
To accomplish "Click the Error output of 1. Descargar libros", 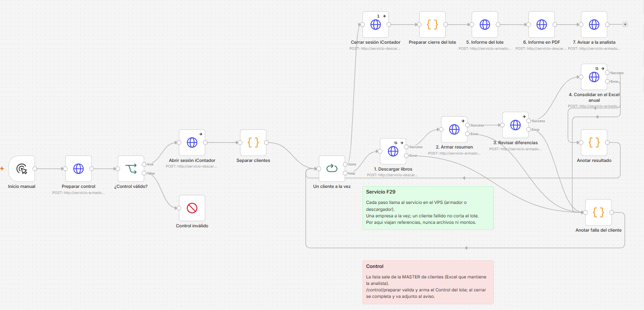I will [406, 155].
